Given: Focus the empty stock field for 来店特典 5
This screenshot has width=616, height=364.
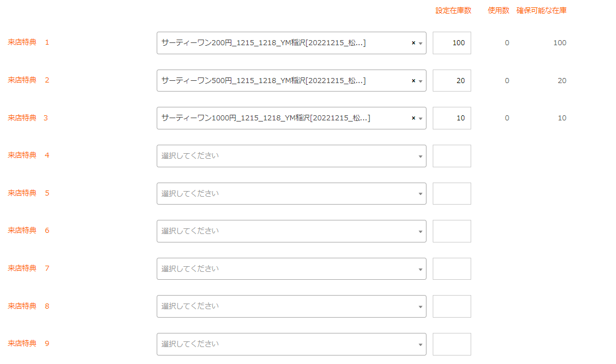Looking at the screenshot, I should [451, 193].
